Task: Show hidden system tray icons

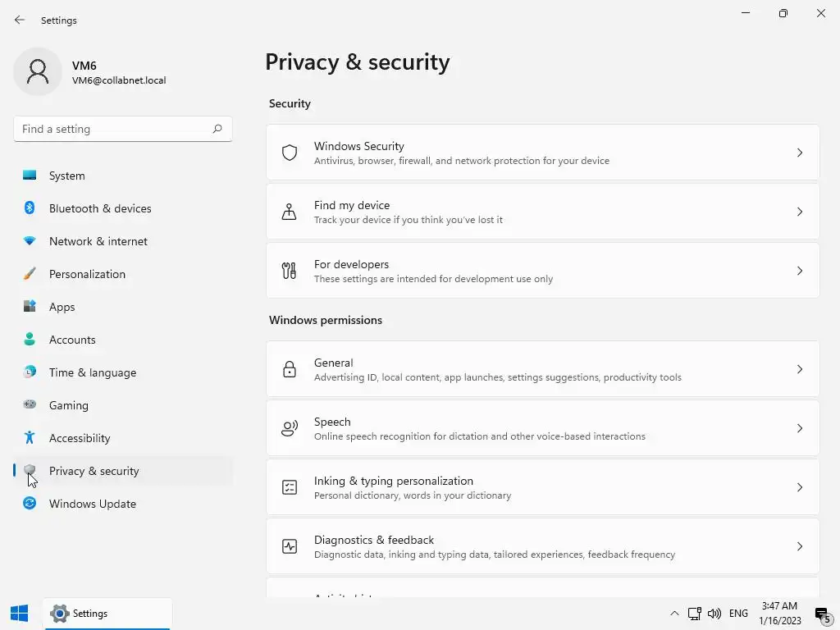Action: [x=674, y=613]
